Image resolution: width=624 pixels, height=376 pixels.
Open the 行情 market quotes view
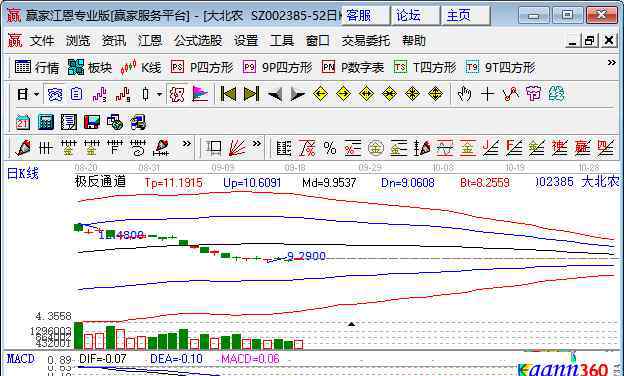tap(37, 67)
